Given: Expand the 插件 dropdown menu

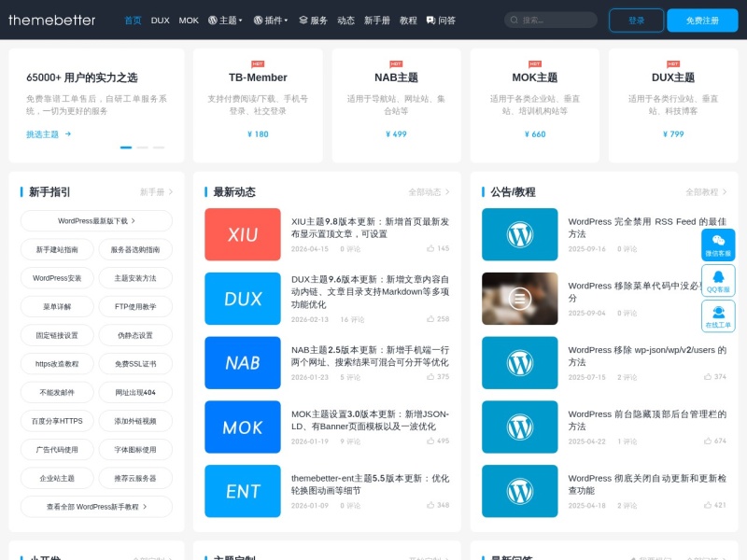Looking at the screenshot, I should 271,21.
